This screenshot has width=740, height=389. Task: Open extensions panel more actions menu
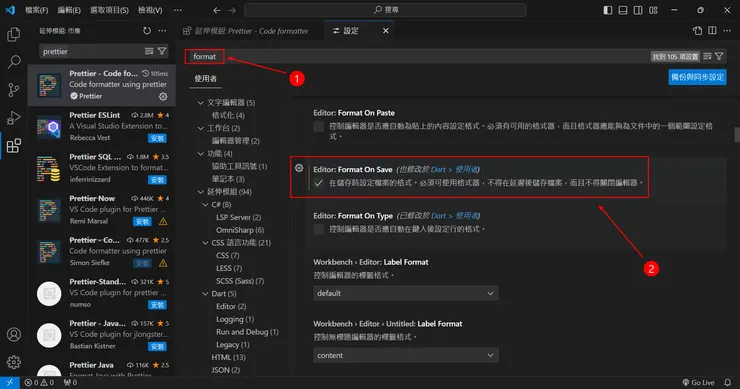(x=162, y=31)
